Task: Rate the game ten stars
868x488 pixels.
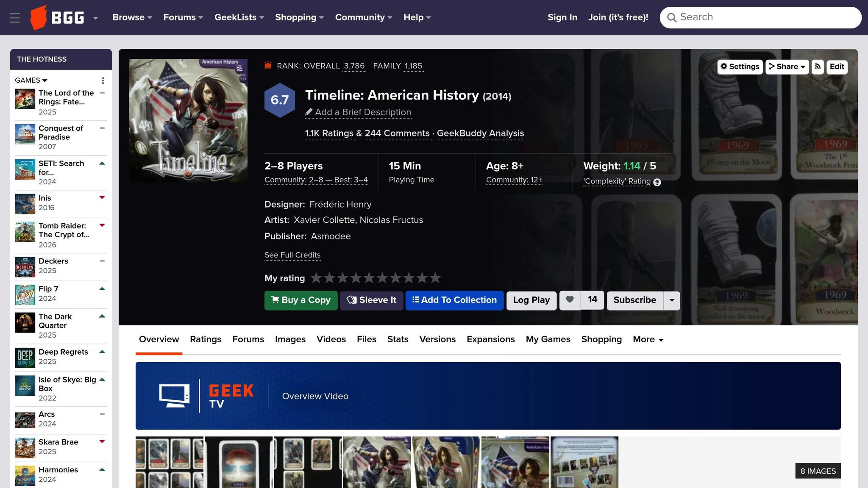Action: pyautogui.click(x=435, y=278)
